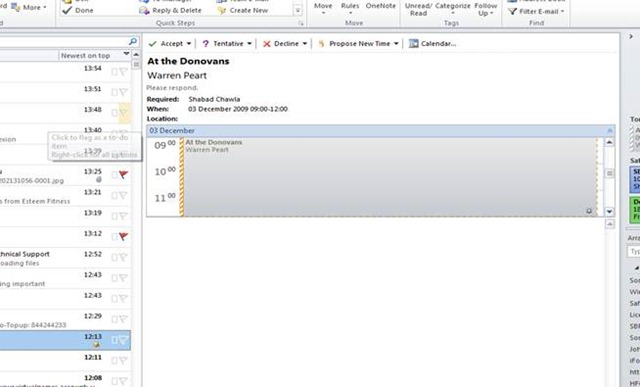Toggle category box on 13:25 message
This screenshot has width=640, height=387.
114,175
